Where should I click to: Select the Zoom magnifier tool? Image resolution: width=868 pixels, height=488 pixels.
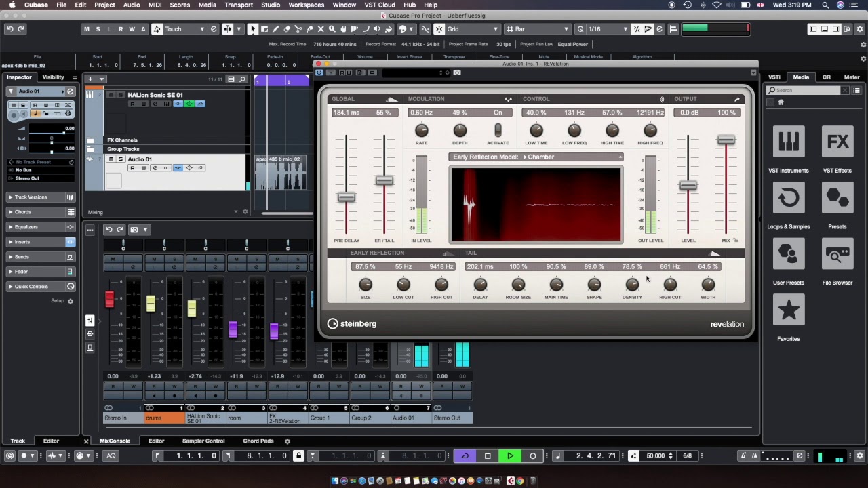point(332,29)
